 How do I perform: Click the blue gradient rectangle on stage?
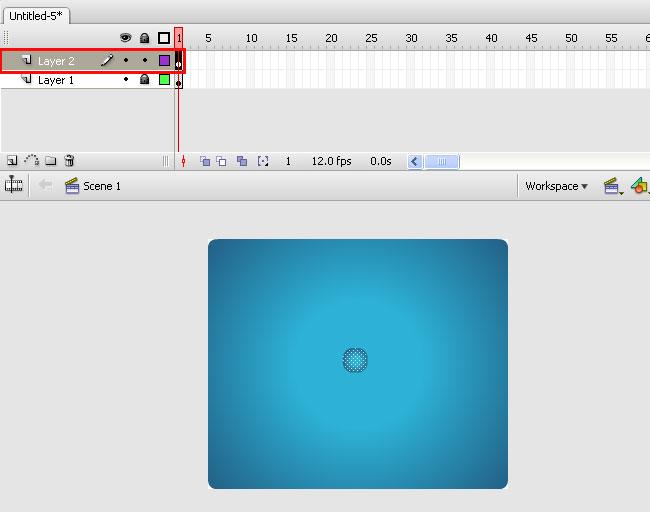coord(358,364)
